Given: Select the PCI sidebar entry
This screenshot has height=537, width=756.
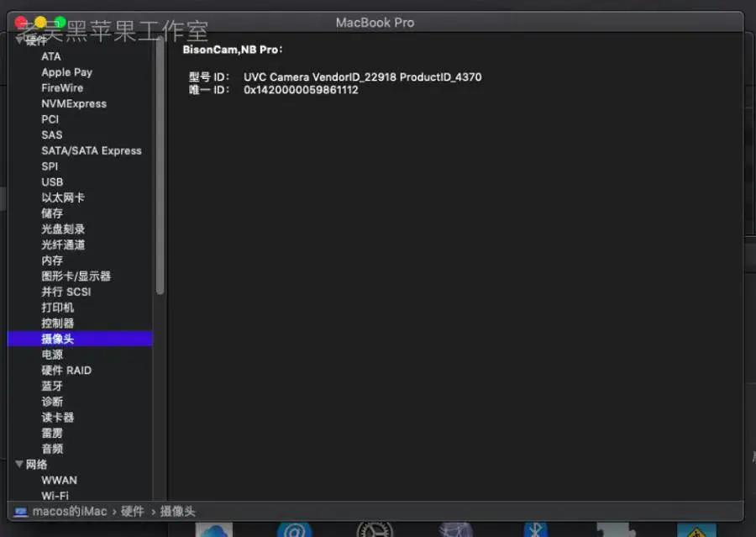Looking at the screenshot, I should (50, 119).
